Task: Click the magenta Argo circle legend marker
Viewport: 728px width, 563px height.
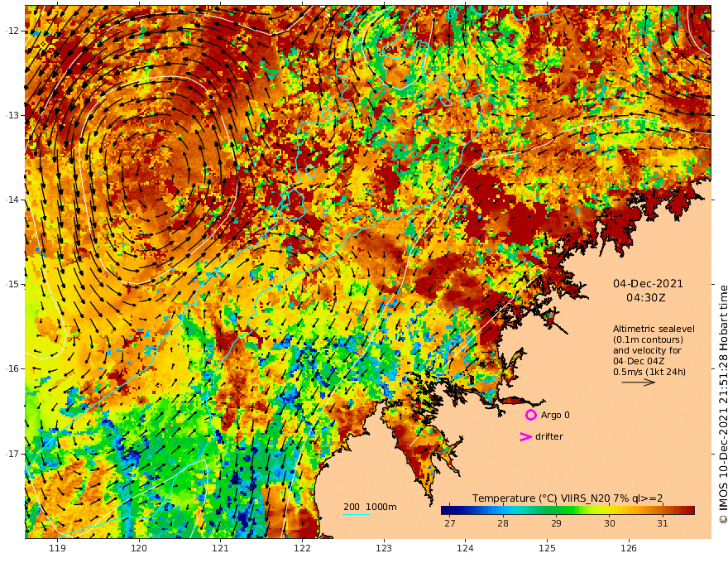Action: pos(530,415)
